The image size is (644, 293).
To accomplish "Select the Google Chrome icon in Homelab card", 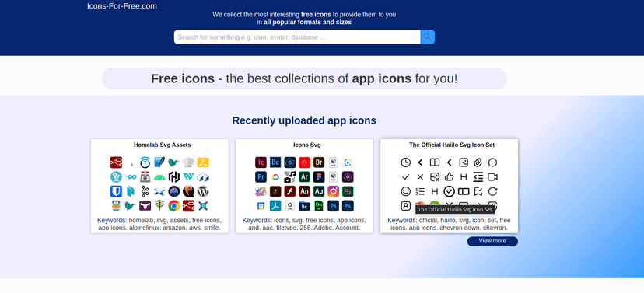I will (x=174, y=206).
